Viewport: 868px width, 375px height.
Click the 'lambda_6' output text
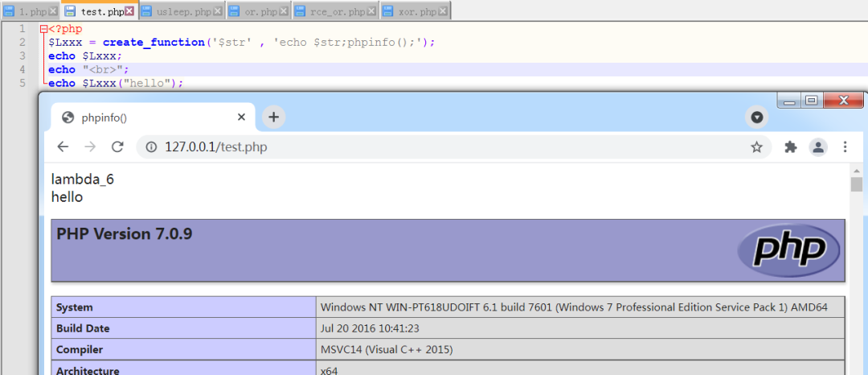tap(83, 179)
